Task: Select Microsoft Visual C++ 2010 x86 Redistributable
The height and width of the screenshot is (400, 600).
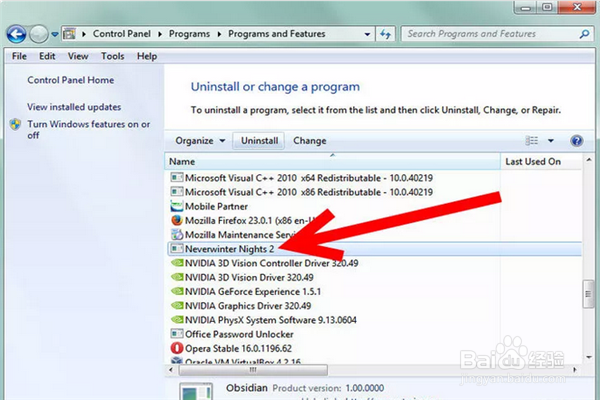Action: click(x=309, y=192)
